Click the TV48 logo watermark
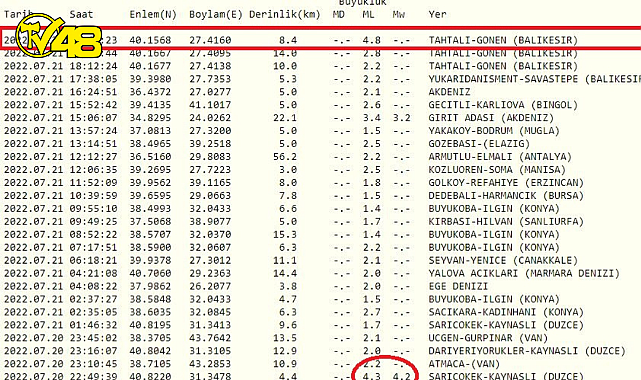641x380 pixels. coord(58,37)
